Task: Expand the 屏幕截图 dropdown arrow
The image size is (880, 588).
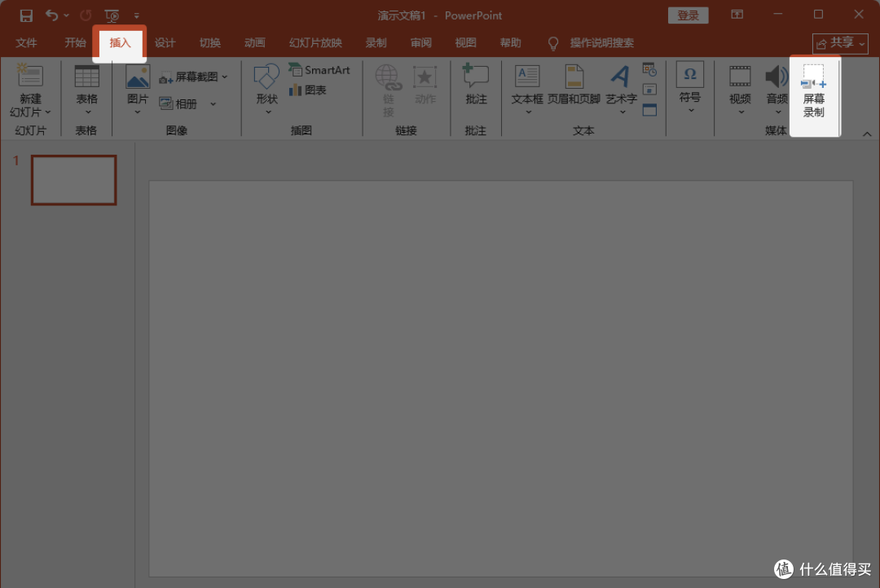Action: (x=225, y=77)
